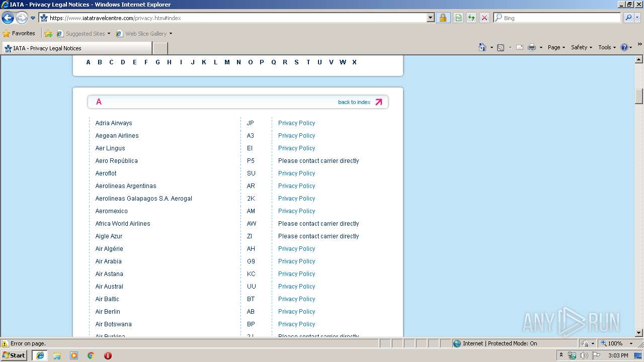Open Aeroflot Privacy Policy link
Screen dimensions: 644x362
pos(296,173)
